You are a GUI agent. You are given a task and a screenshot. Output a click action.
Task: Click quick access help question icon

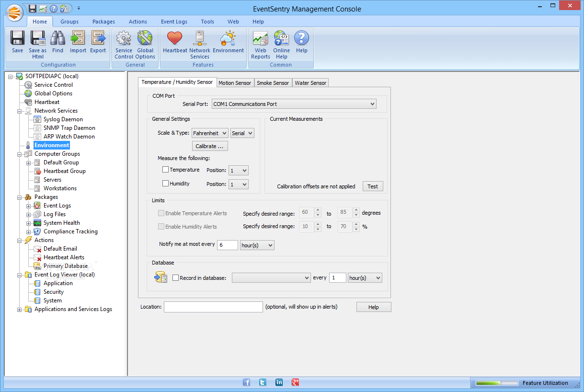point(54,8)
